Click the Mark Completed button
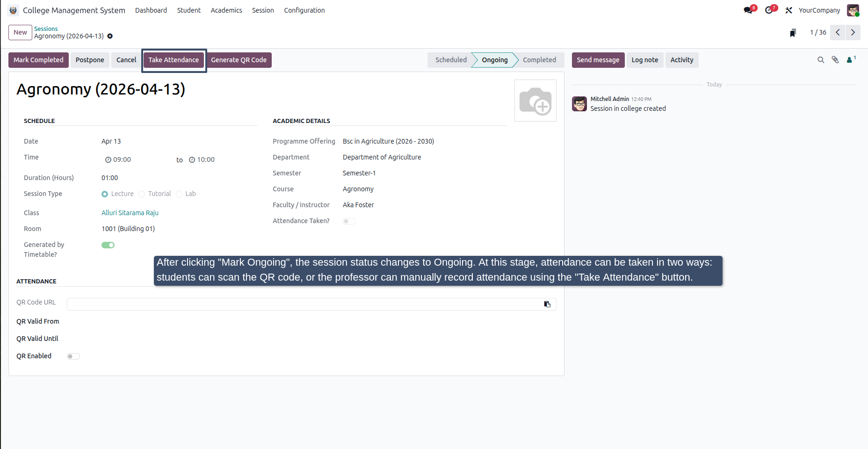This screenshot has height=449, width=868. (x=38, y=60)
